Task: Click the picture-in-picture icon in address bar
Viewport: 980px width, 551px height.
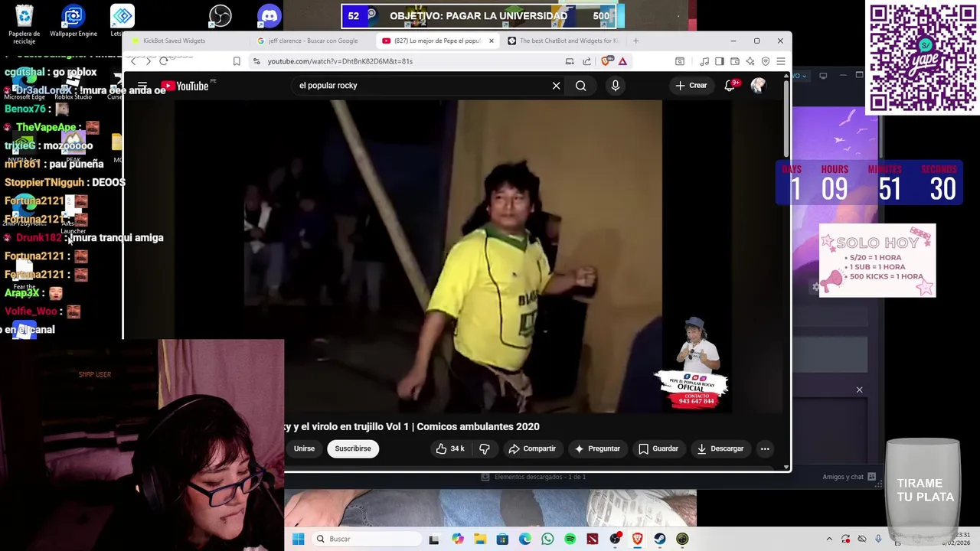Action: click(x=570, y=61)
